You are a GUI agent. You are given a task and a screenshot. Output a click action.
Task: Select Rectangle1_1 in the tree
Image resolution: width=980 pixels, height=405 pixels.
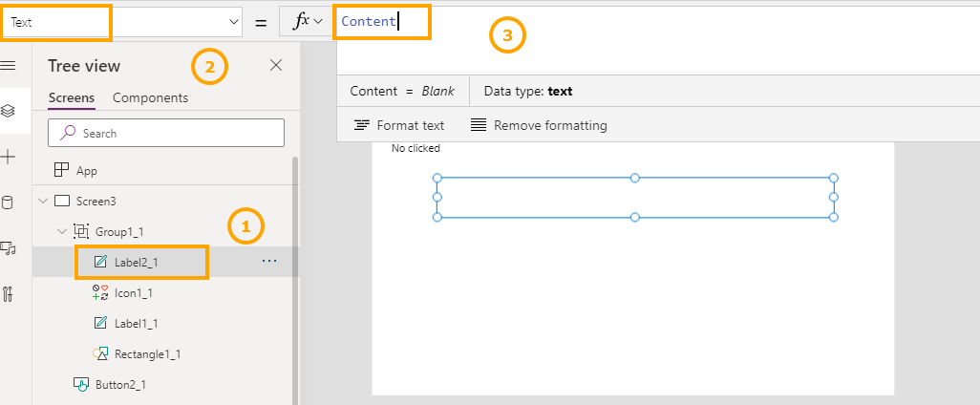[147, 354]
